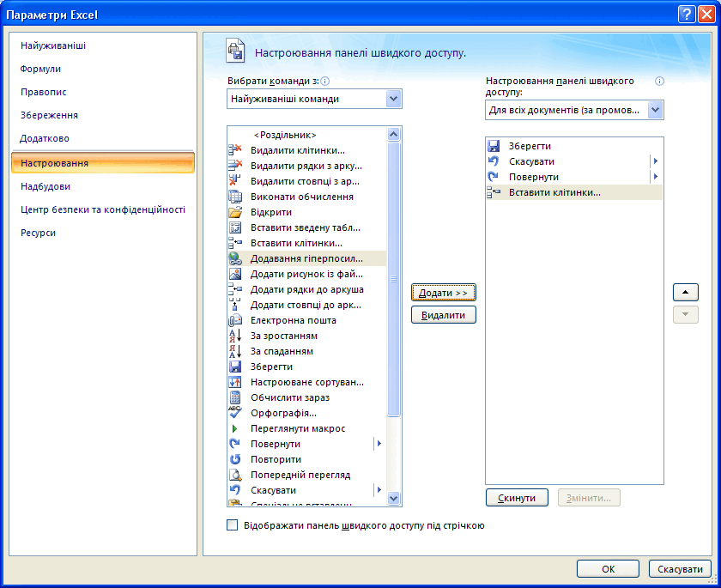Enable showing quick access toolbar below ribbon
Viewport: 721px width, 588px height.
click(233, 525)
